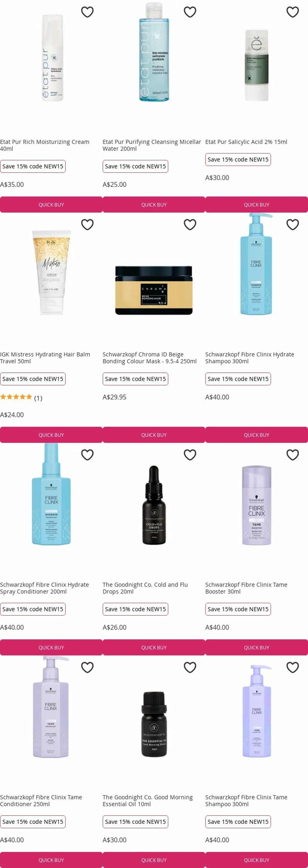Open Etat Pur Micellar Water product image
Image resolution: width=308 pixels, height=868 pixels.
[154, 52]
